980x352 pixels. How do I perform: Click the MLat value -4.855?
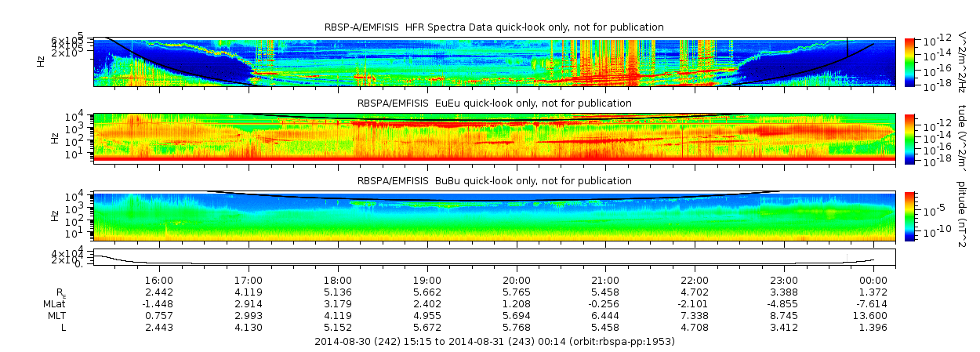tap(784, 303)
